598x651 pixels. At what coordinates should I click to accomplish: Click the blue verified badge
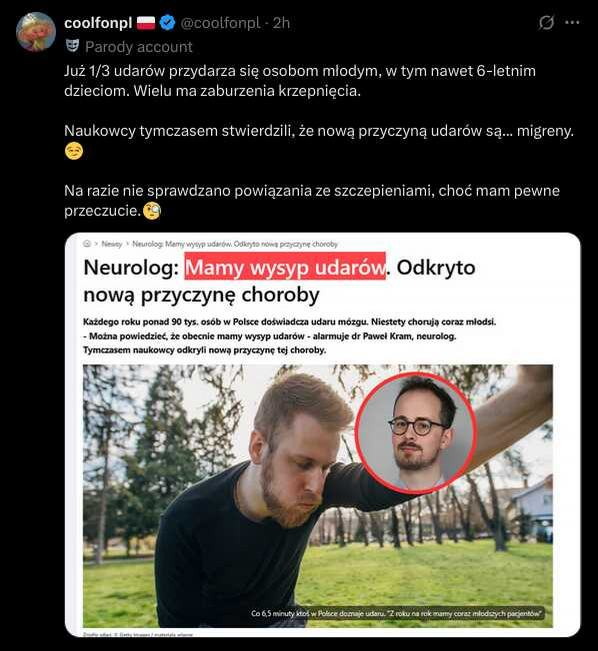(x=168, y=23)
